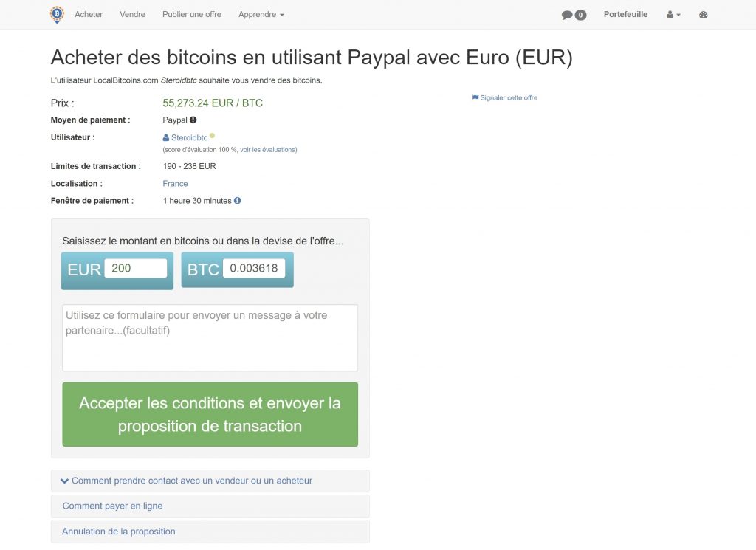Click the LocalBitcoins logo in the navbar
The height and width of the screenshot is (550, 756).
57,14
